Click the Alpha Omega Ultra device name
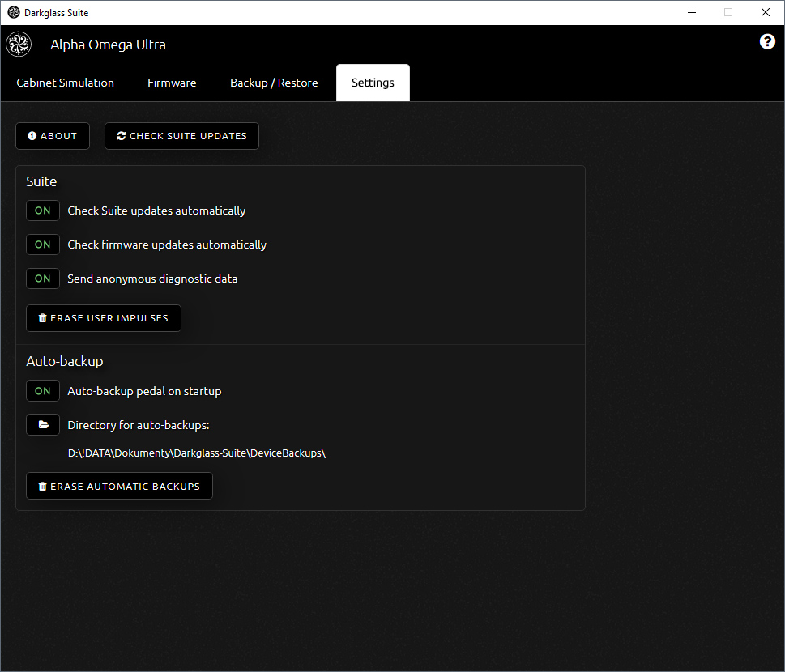 [108, 45]
